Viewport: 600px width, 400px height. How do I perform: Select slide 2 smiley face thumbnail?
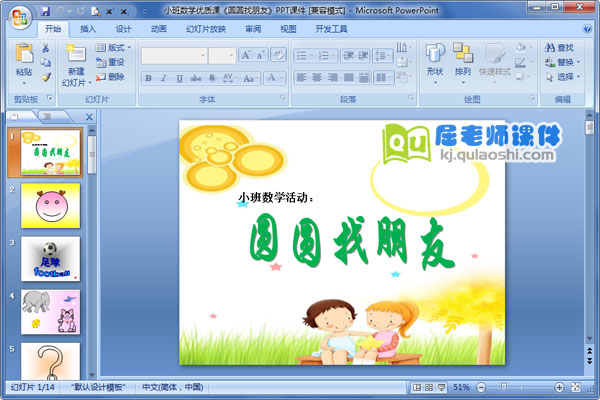(51, 206)
